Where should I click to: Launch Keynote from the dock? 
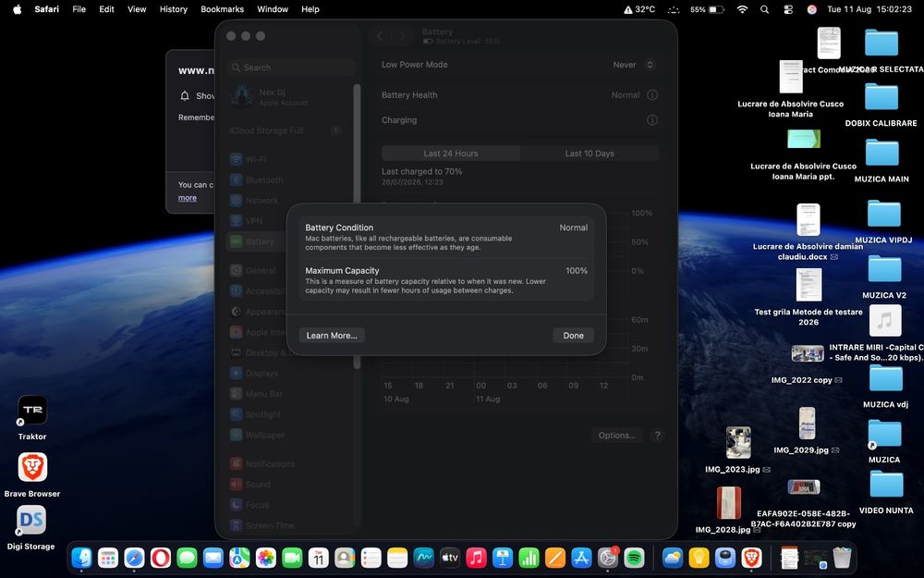[503, 558]
